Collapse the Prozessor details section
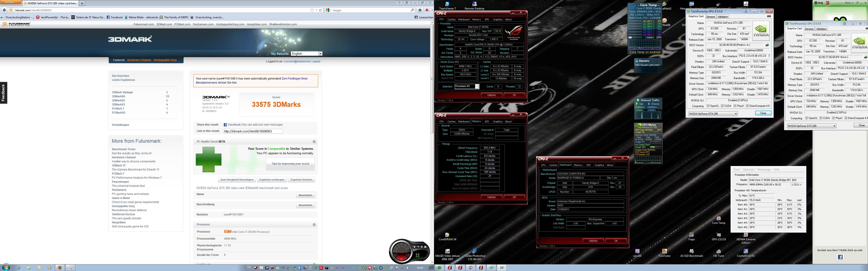The width and height of the screenshot is (868, 271). pyautogui.click(x=314, y=224)
